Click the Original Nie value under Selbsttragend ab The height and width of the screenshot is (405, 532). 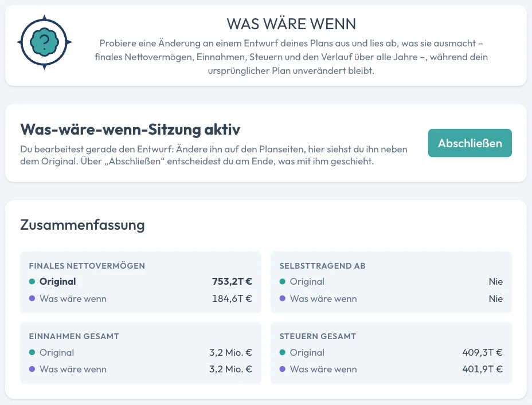click(496, 281)
